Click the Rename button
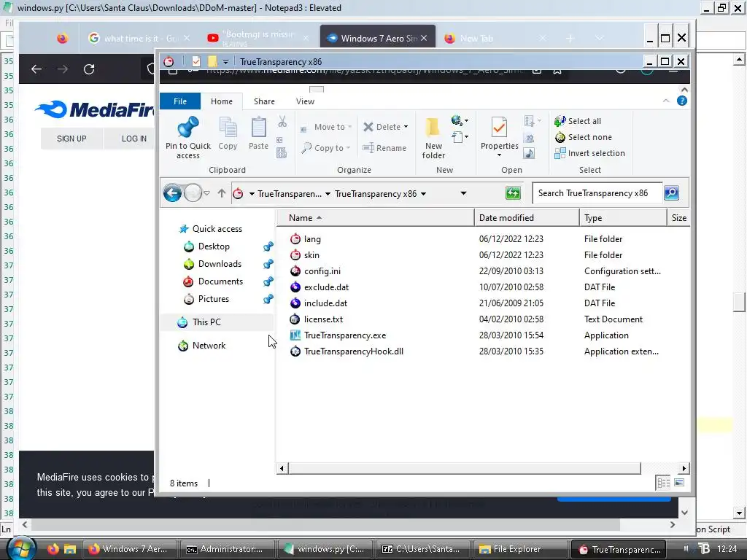Screen dimensions: 747x560 click(384, 148)
